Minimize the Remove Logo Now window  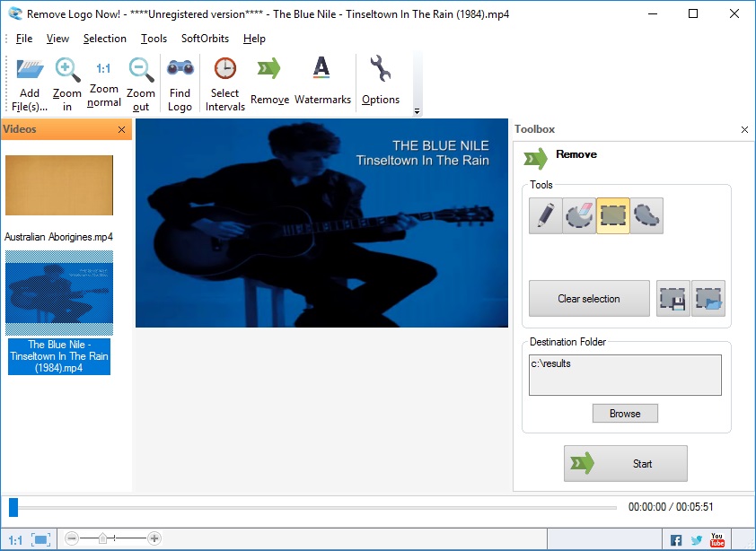pos(653,13)
